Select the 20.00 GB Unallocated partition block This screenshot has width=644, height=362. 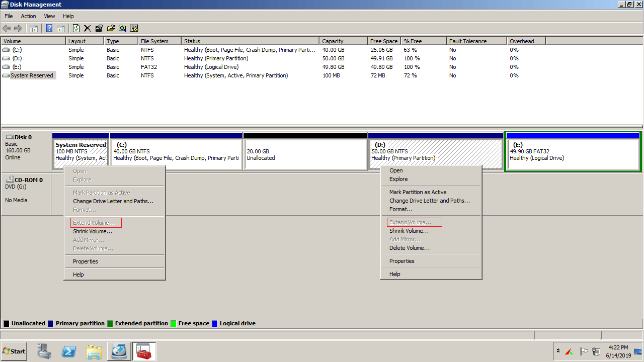[305, 155]
